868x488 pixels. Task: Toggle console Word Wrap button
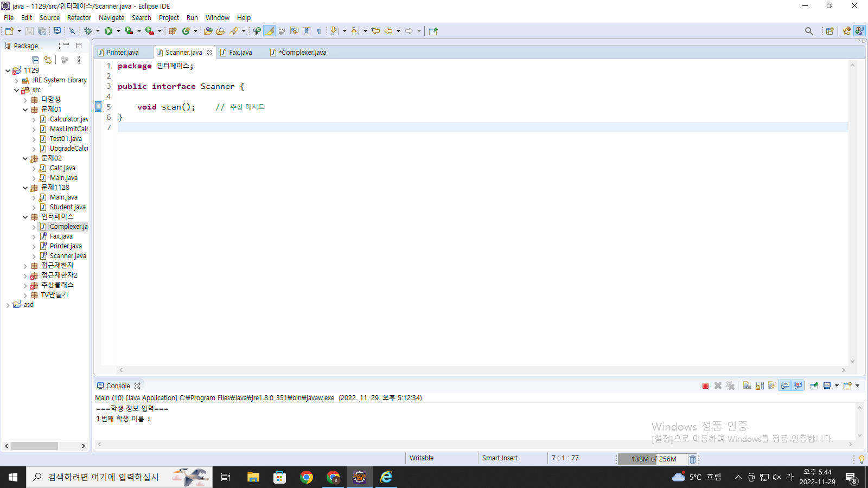772,386
